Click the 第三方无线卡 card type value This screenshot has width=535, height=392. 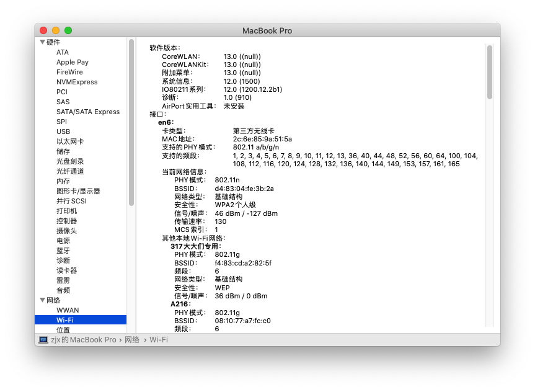(x=254, y=131)
